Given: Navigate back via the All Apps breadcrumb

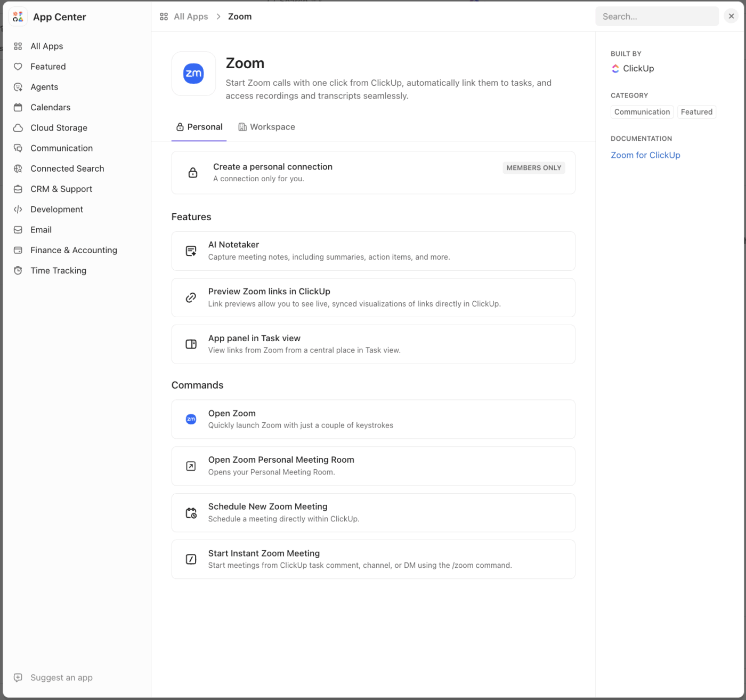Looking at the screenshot, I should (x=190, y=16).
